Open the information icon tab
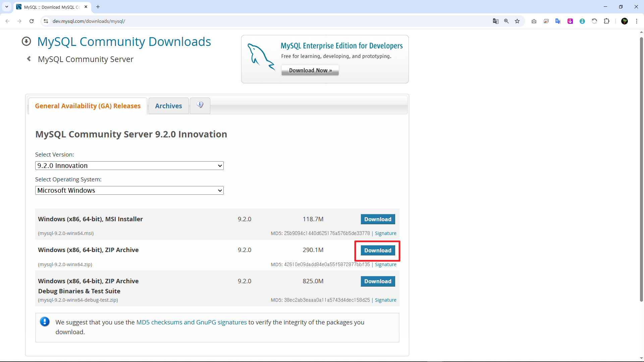Screen dimensions: 644x362 [200, 106]
